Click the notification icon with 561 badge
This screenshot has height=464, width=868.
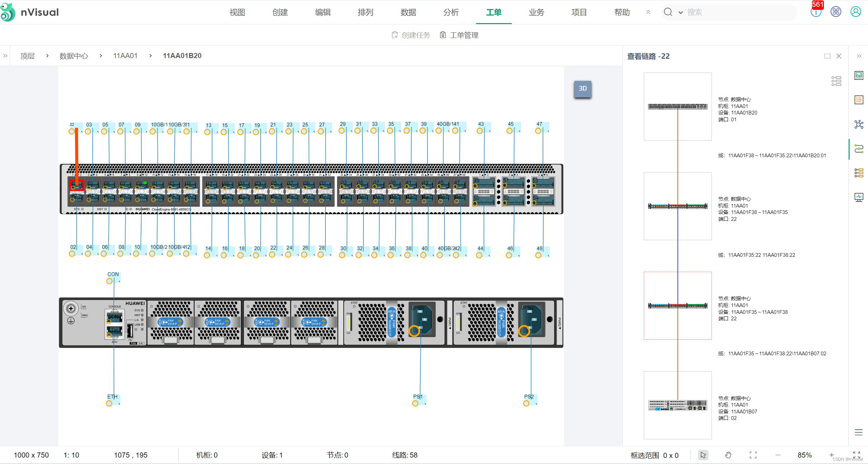coord(816,12)
